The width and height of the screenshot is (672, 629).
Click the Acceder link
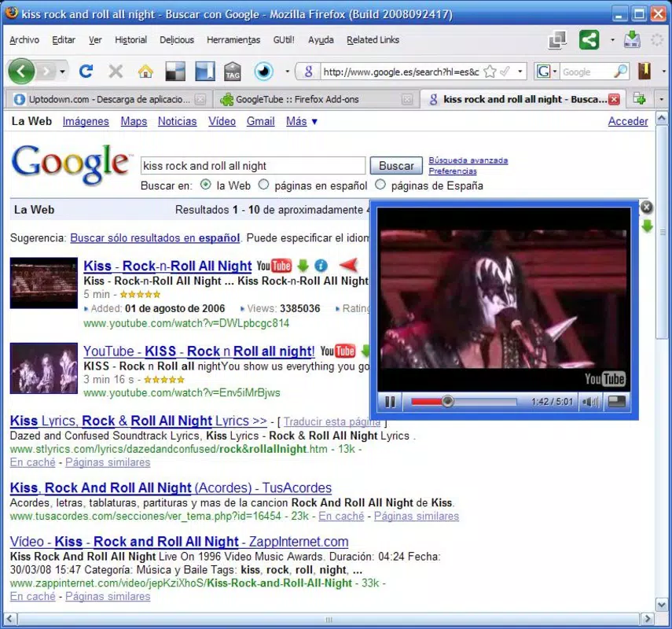point(628,121)
